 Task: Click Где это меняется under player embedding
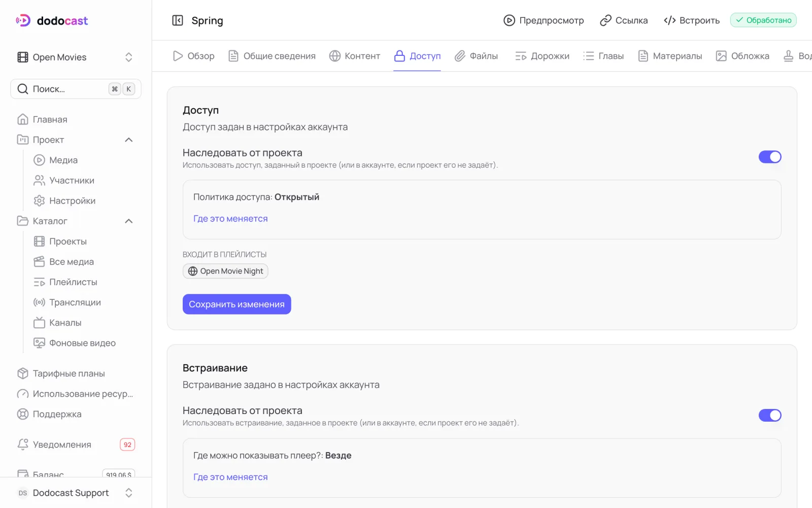click(230, 477)
